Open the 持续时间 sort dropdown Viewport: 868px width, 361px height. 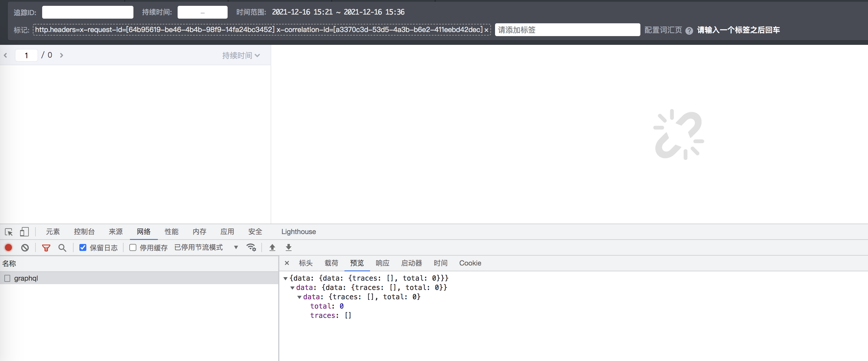click(241, 55)
